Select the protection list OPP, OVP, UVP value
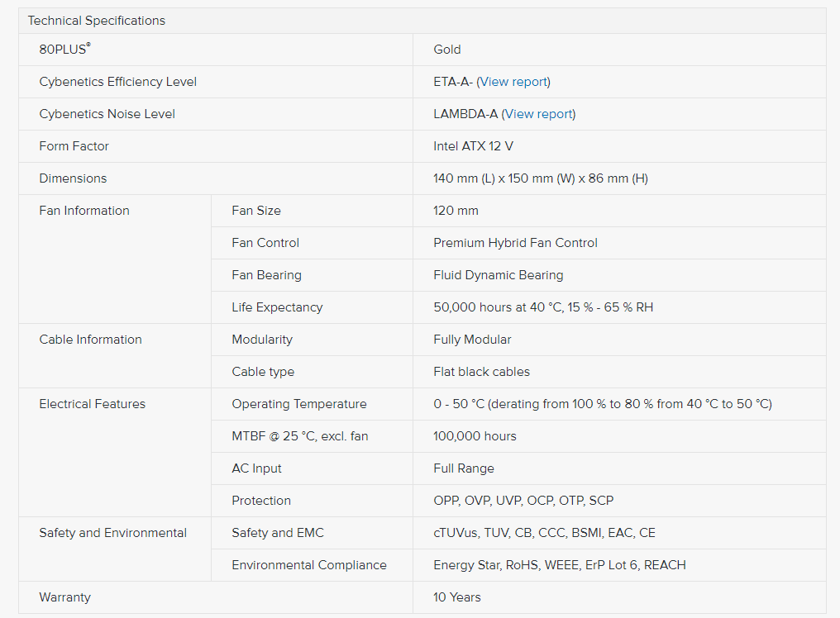 point(523,501)
